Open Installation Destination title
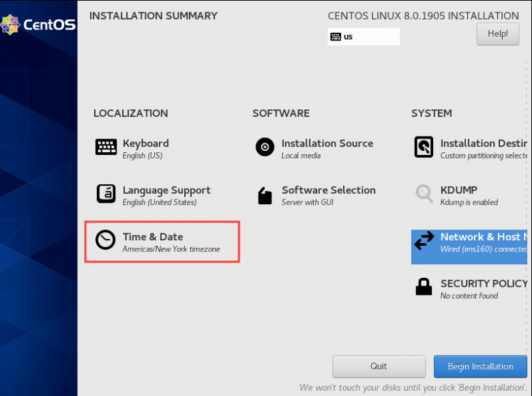Image resolution: width=532 pixels, height=396 pixels. (x=484, y=143)
